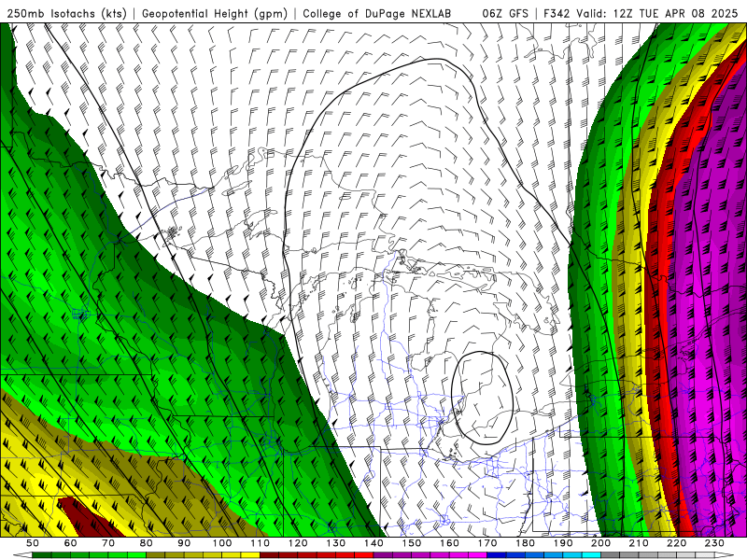Click the '80' color scale label
This screenshot has height=560, width=747.
pos(147,543)
